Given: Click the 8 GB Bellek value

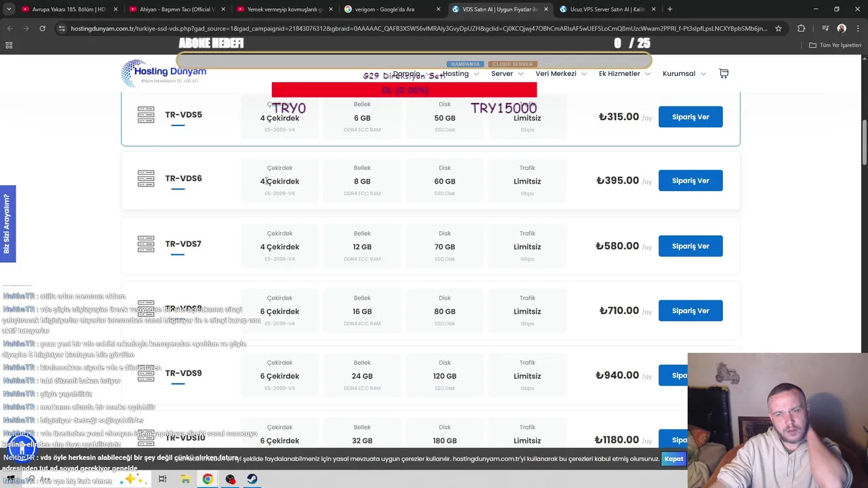Looking at the screenshot, I should tap(362, 181).
